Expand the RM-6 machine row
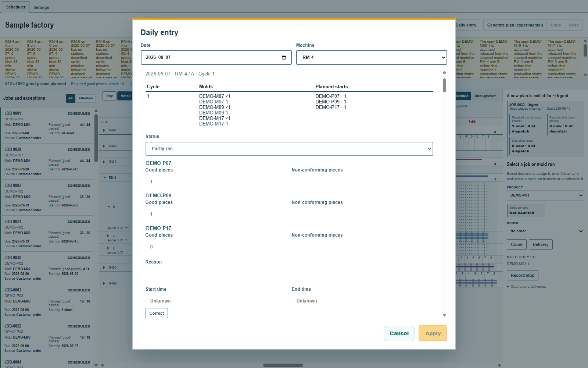This screenshot has width=588, height=368. (105, 283)
